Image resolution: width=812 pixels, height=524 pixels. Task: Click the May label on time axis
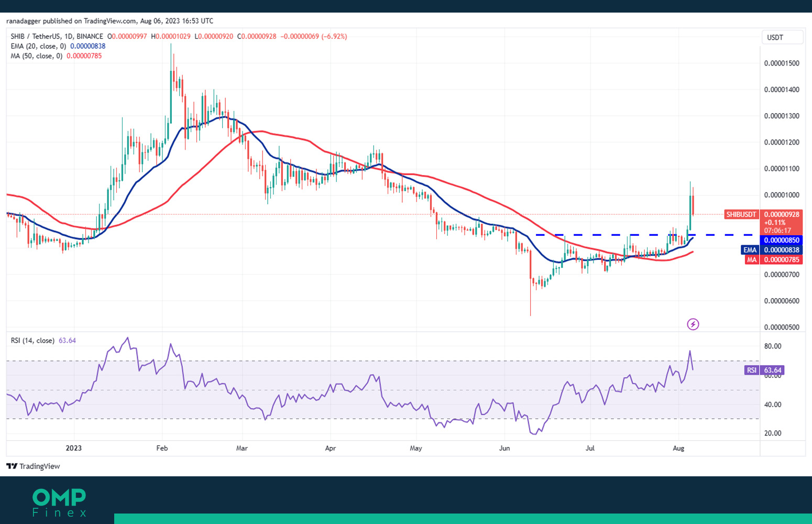tap(416, 448)
